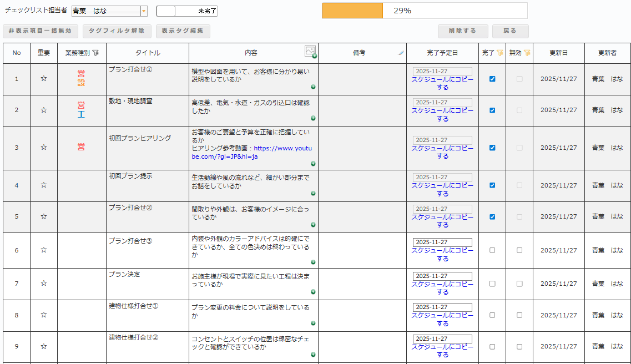Viewport: 631px width, 364px height.
Task: Click the image add icon in 内容 header
Action: [310, 52]
